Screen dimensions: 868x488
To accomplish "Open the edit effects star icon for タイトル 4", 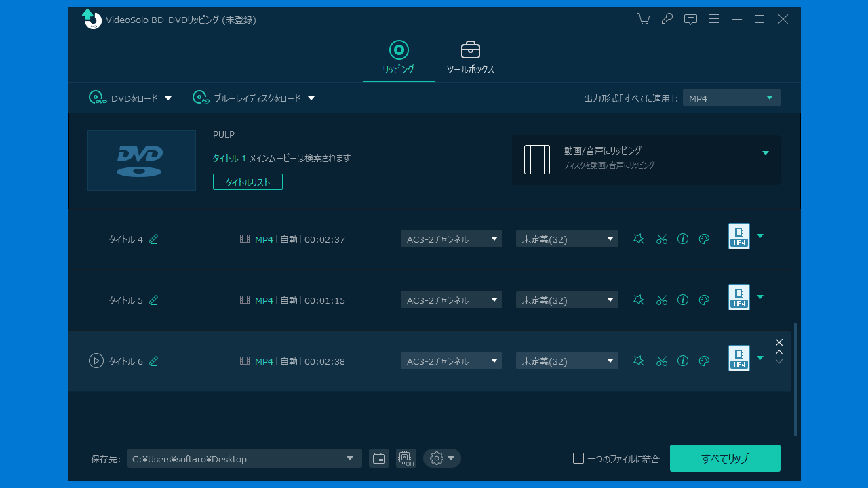I will [639, 239].
